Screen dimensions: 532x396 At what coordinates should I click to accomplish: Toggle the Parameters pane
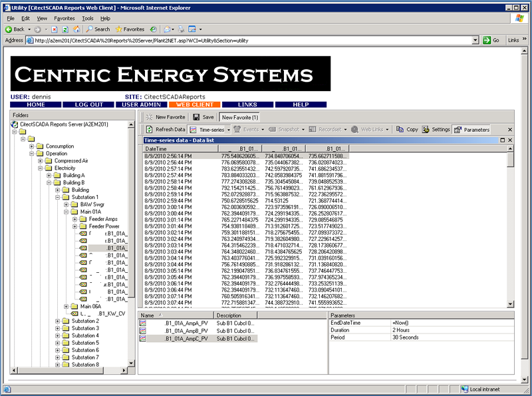tap(463, 129)
